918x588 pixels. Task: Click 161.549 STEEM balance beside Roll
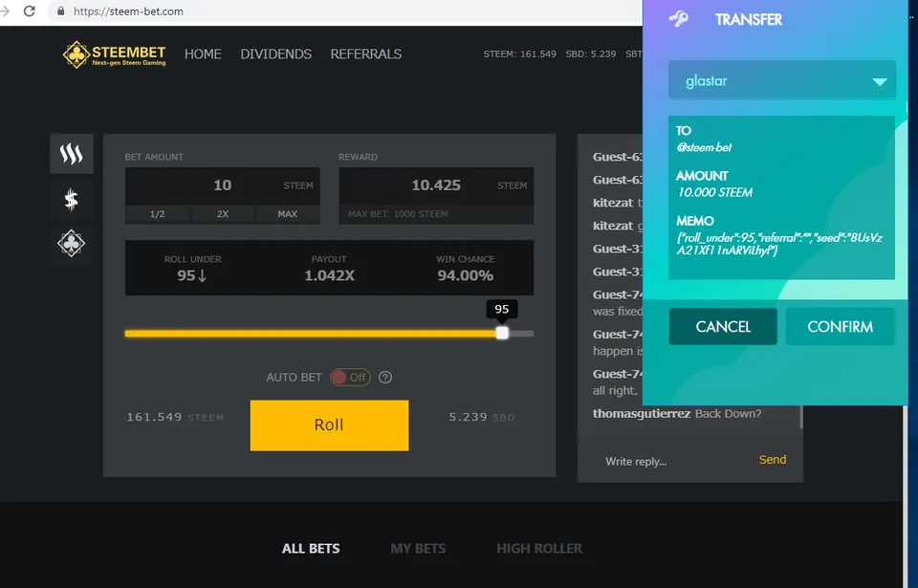pyautogui.click(x=175, y=417)
